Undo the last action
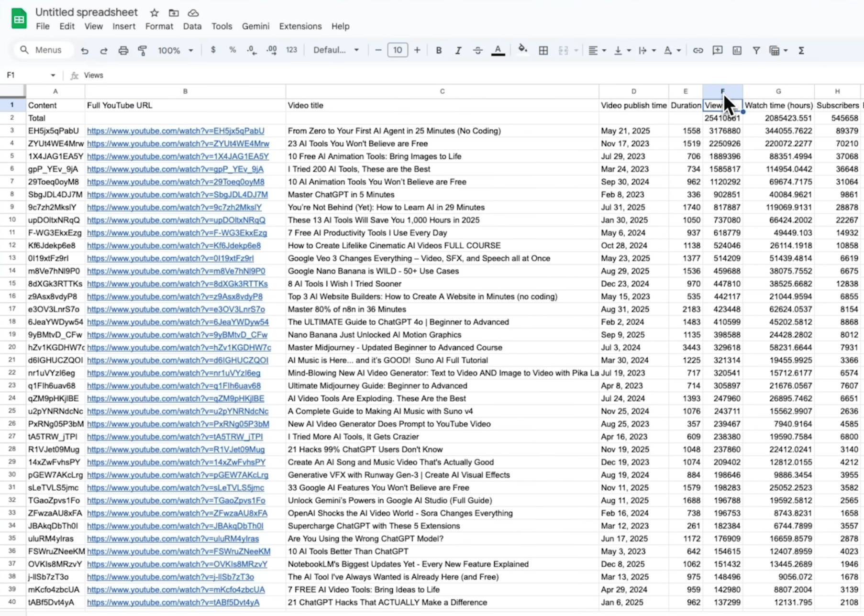The height and width of the screenshot is (616, 864). [85, 50]
